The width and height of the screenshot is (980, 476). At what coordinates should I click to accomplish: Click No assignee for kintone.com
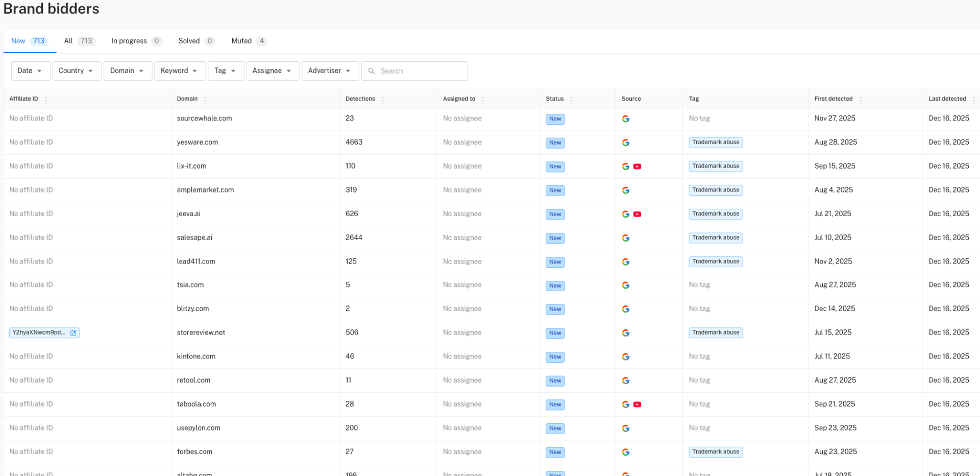(462, 356)
